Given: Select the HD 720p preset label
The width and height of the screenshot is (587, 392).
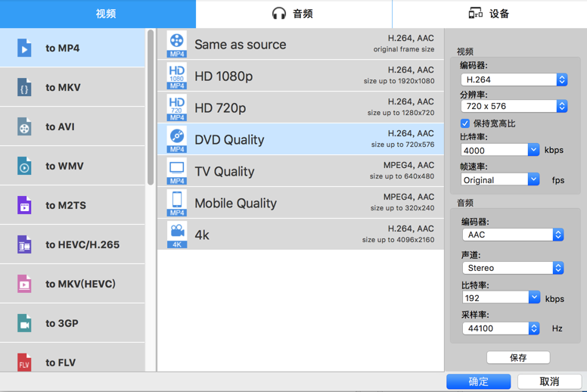Looking at the screenshot, I should click(220, 108).
